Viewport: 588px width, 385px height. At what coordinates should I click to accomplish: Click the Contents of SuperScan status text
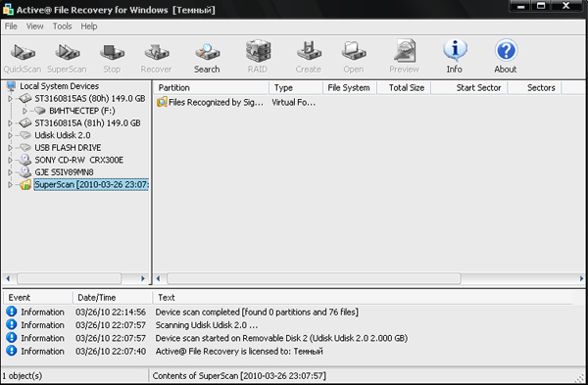click(x=239, y=375)
